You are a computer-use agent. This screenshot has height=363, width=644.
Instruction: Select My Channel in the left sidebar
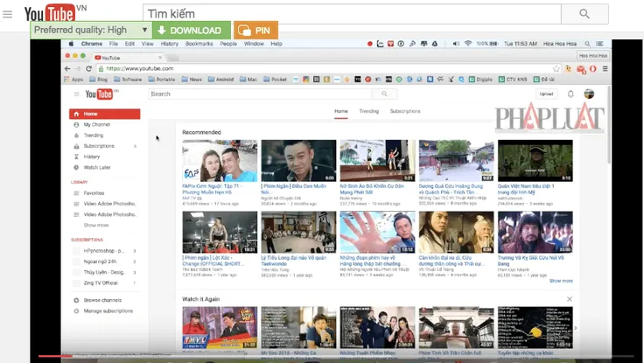pos(96,125)
